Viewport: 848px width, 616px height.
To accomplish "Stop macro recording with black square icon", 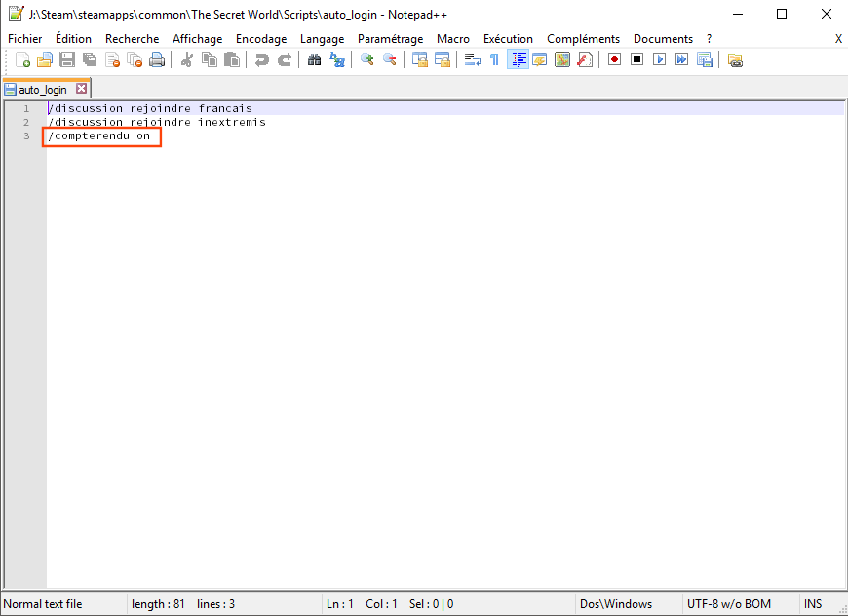I will [x=637, y=59].
